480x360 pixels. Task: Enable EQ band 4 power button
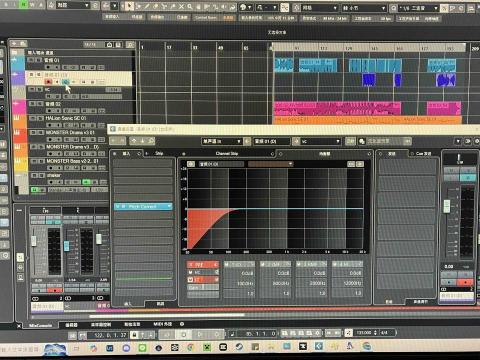(335, 264)
